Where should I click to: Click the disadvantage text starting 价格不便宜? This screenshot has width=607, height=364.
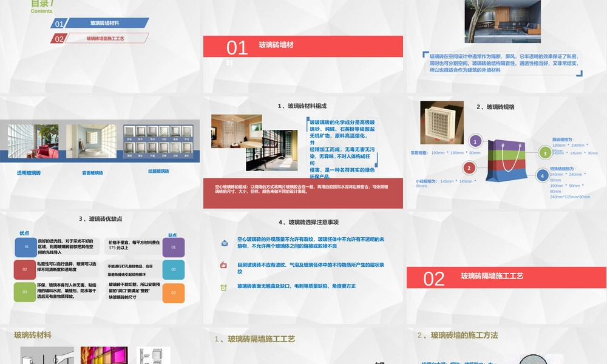tap(134, 245)
